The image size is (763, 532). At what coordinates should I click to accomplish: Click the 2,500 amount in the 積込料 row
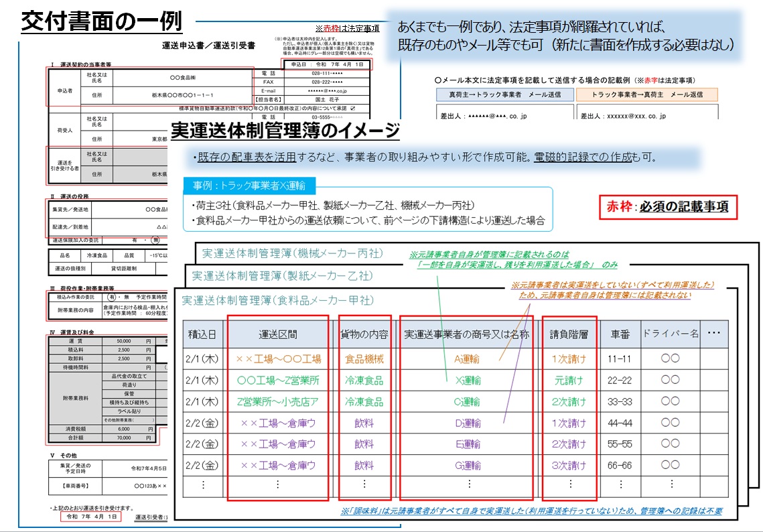click(x=124, y=350)
